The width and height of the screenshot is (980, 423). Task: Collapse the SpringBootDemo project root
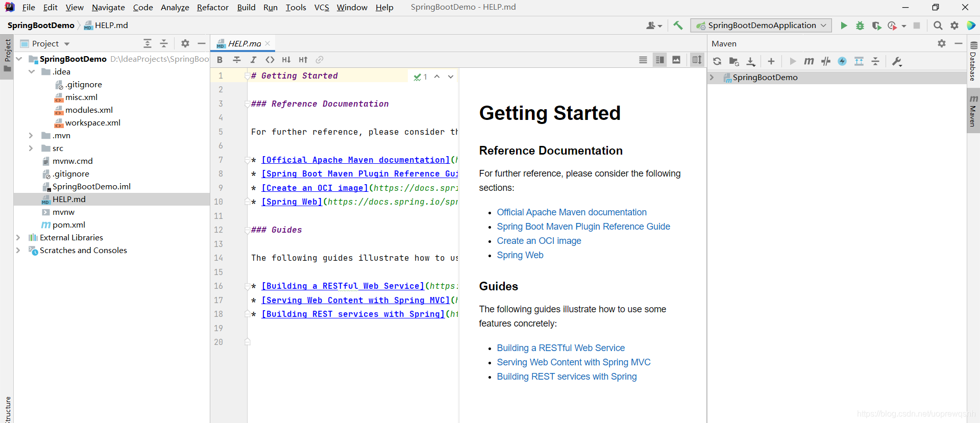(19, 59)
